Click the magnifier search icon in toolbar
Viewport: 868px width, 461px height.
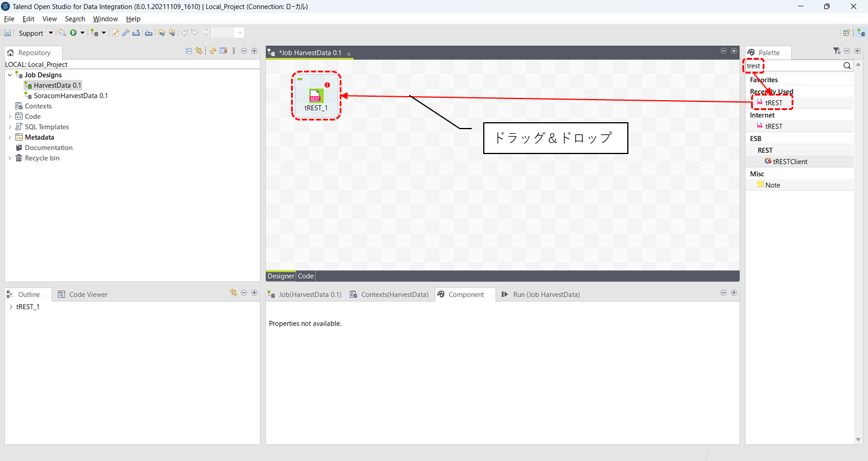(62, 33)
